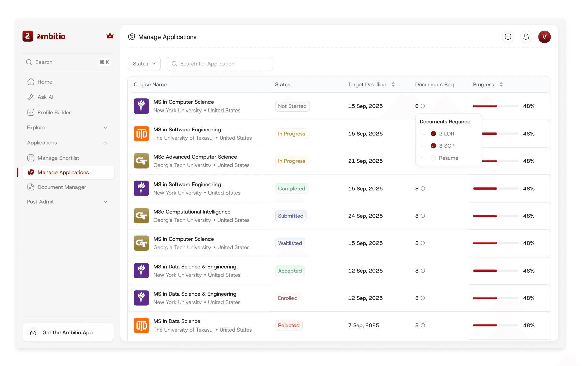This screenshot has width=588, height=366.
Task: Click the Ask AI sparkle icon
Action: (x=31, y=97)
